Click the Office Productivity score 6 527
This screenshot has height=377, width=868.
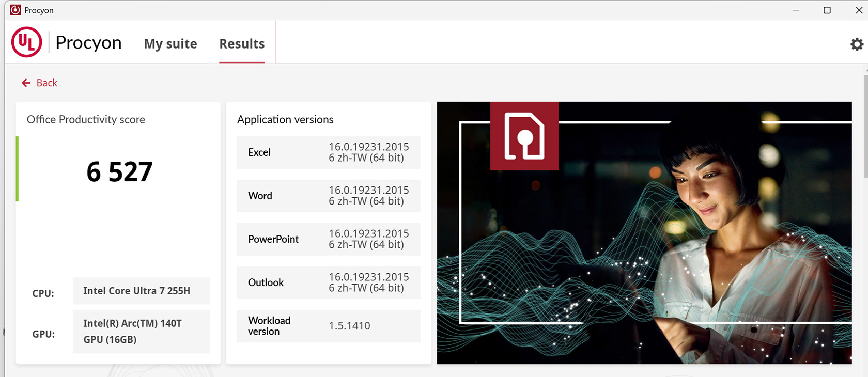coord(119,172)
